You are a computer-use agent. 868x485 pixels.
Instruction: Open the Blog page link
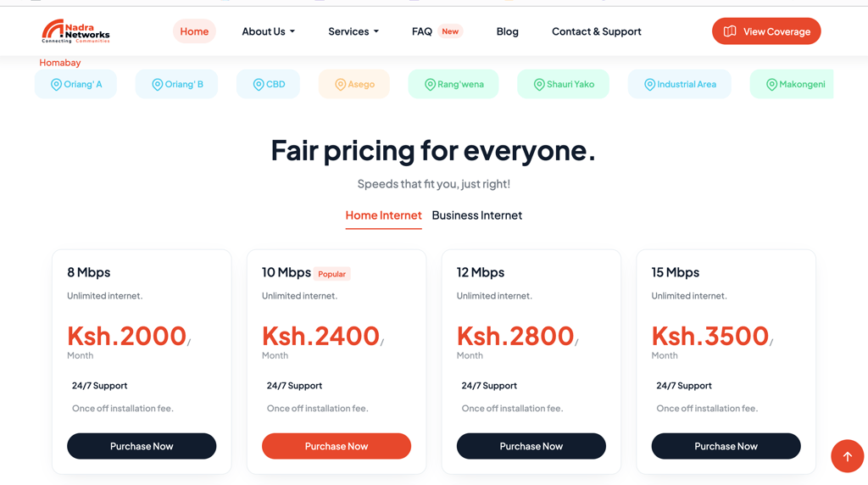point(508,31)
